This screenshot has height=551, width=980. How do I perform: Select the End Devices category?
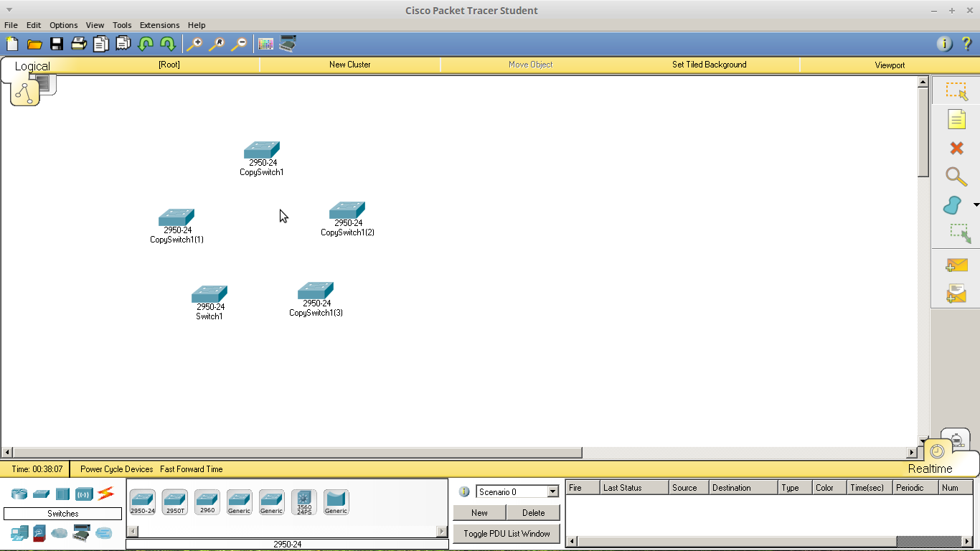19,533
